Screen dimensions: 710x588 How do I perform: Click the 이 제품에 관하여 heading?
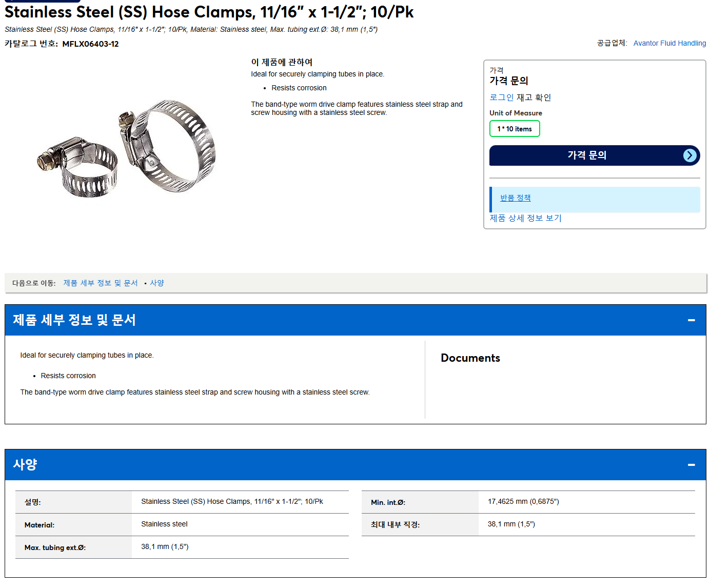point(282,62)
